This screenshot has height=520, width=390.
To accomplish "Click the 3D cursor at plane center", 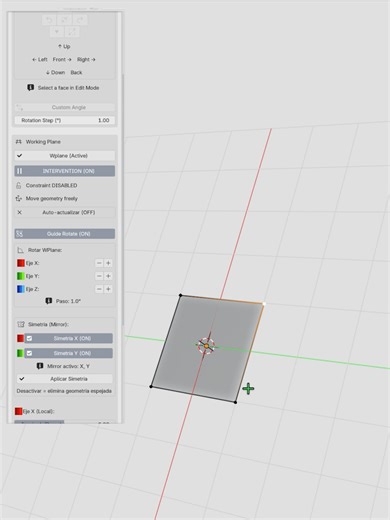I will [x=207, y=346].
